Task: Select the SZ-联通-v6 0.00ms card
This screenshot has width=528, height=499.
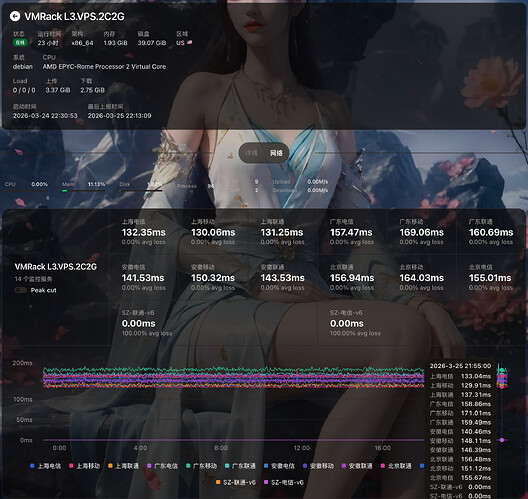Action: point(214,323)
